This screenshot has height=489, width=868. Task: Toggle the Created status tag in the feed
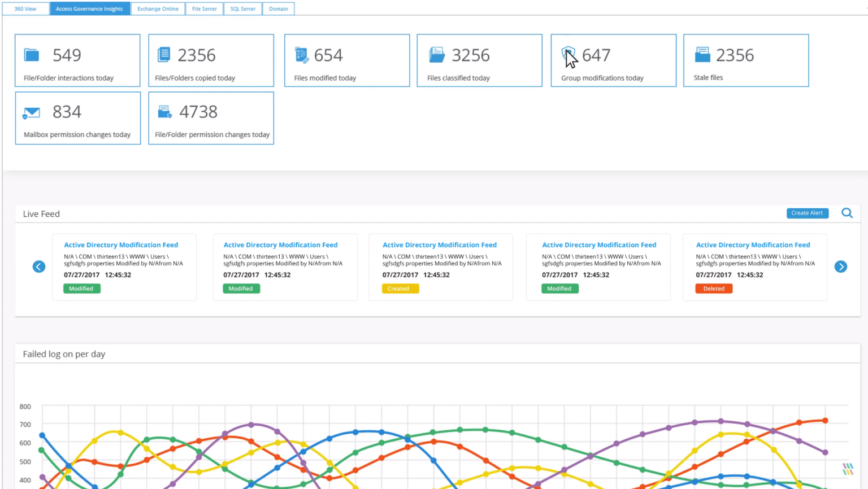coord(400,289)
